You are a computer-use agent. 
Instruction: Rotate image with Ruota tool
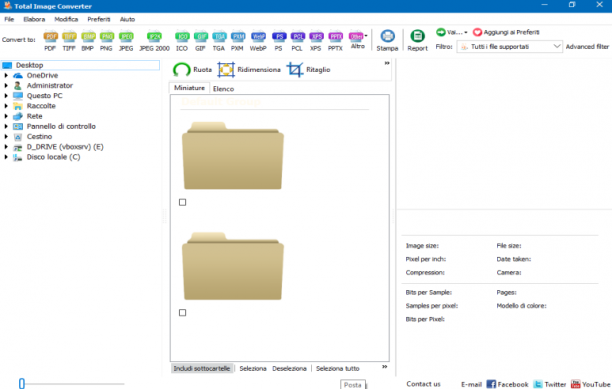[192, 70]
